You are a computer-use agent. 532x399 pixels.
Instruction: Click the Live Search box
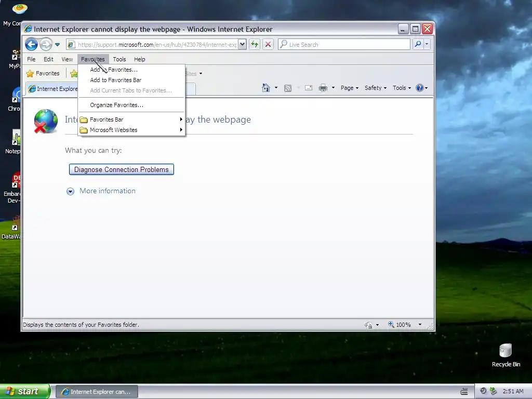(344, 45)
